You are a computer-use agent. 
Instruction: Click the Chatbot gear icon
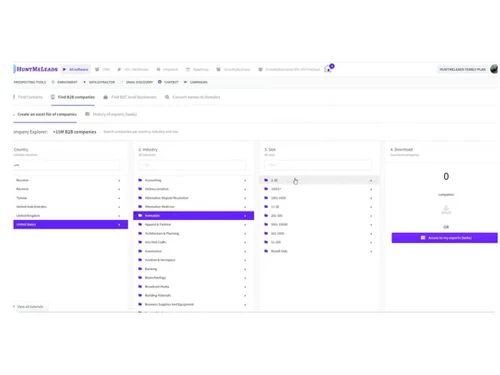pos(160,82)
